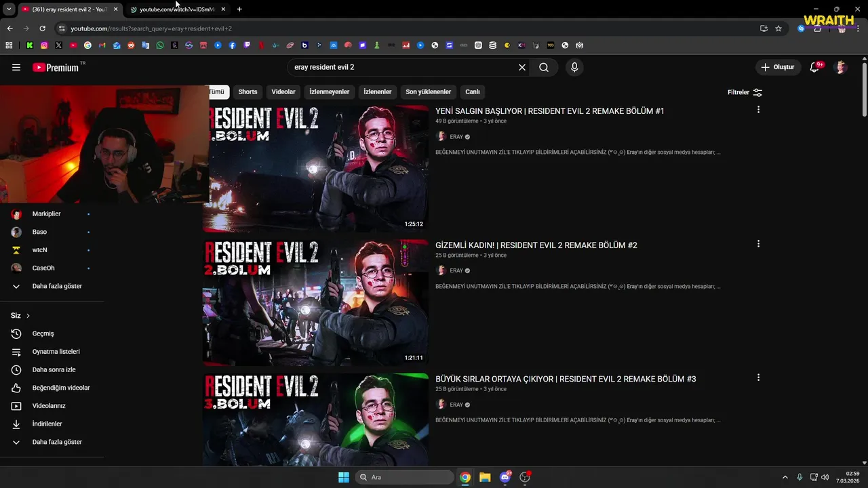Open the Chrome apps grid icon
868x488 pixels.
pyautogui.click(x=9, y=45)
